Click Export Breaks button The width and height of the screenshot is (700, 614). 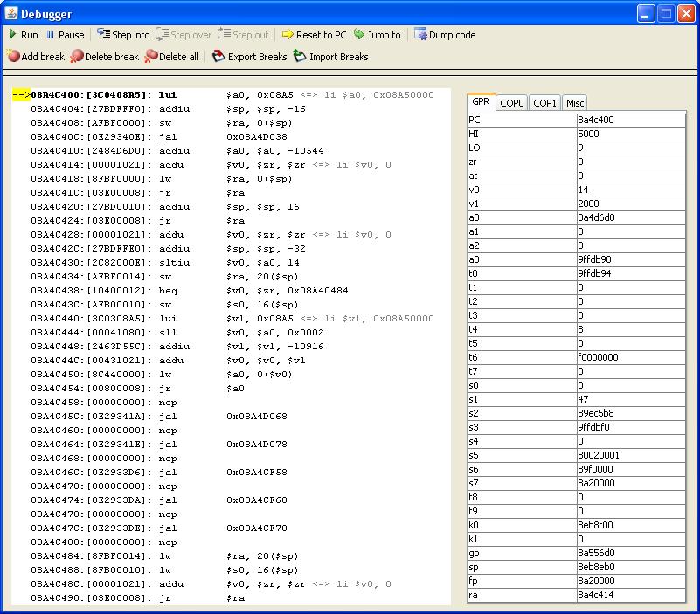click(249, 57)
